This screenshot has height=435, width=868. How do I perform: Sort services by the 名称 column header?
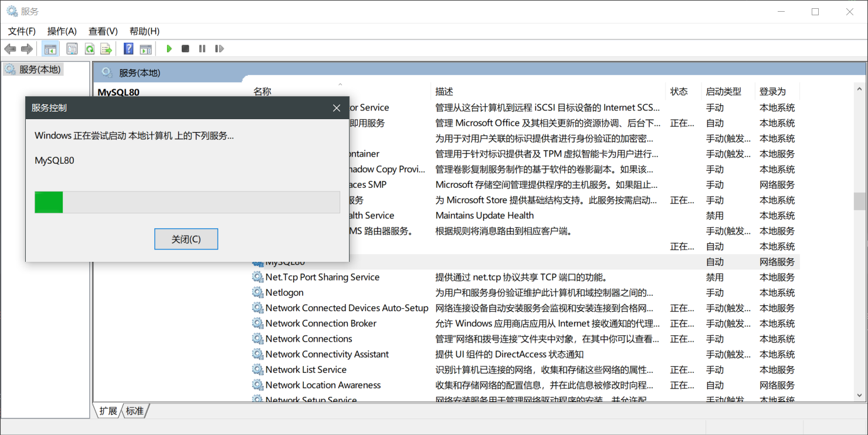(262, 91)
